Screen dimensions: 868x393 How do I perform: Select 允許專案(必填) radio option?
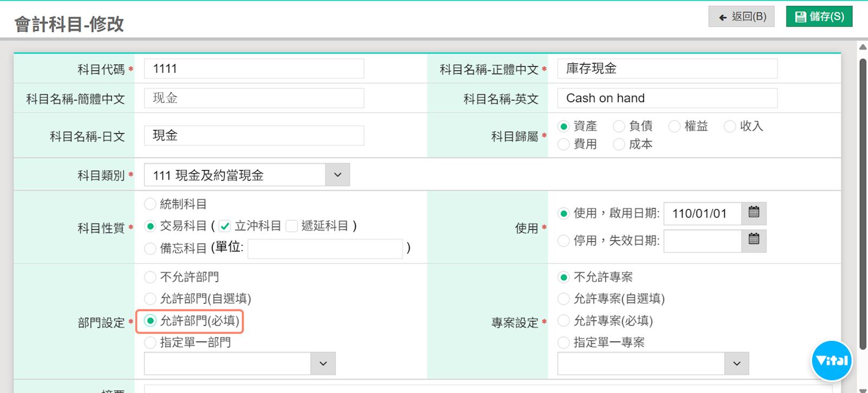564,321
